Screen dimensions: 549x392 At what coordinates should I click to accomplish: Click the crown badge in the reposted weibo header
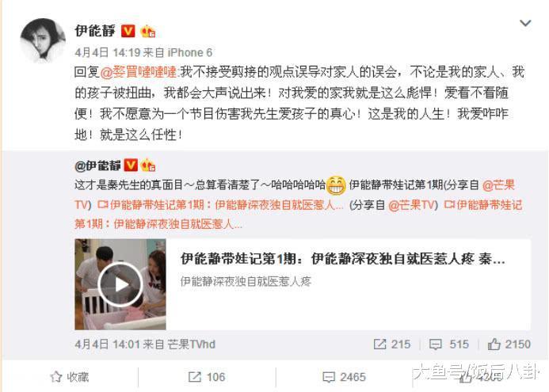(148, 166)
